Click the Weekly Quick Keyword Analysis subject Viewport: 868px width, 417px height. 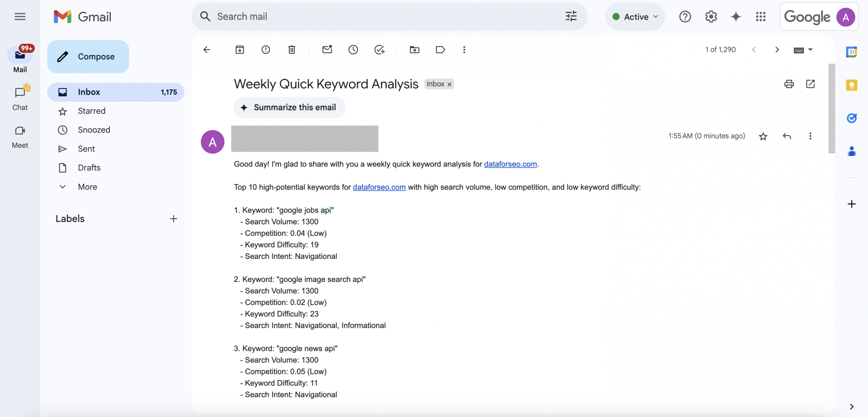point(326,84)
